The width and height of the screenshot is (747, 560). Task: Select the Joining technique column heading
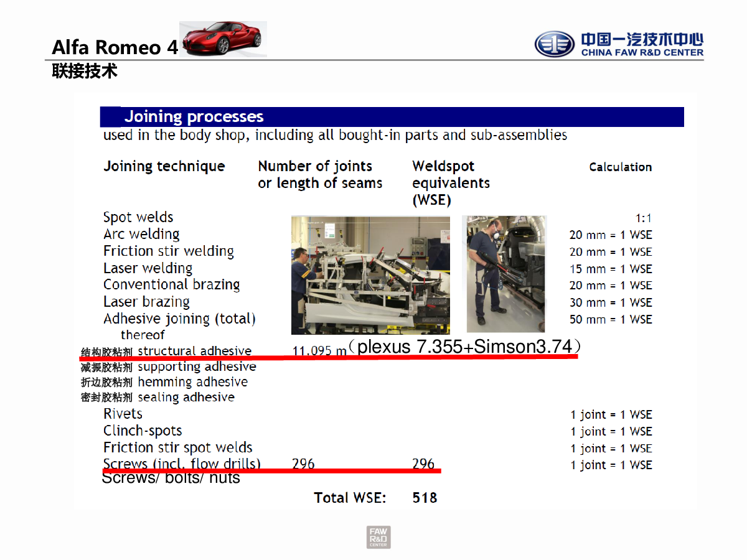click(164, 167)
